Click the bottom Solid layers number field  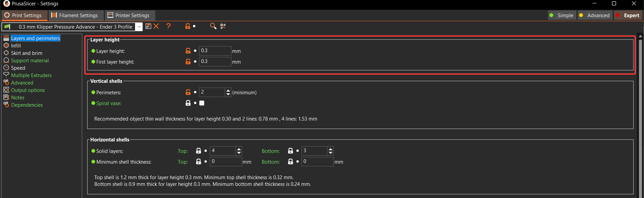click(314, 151)
